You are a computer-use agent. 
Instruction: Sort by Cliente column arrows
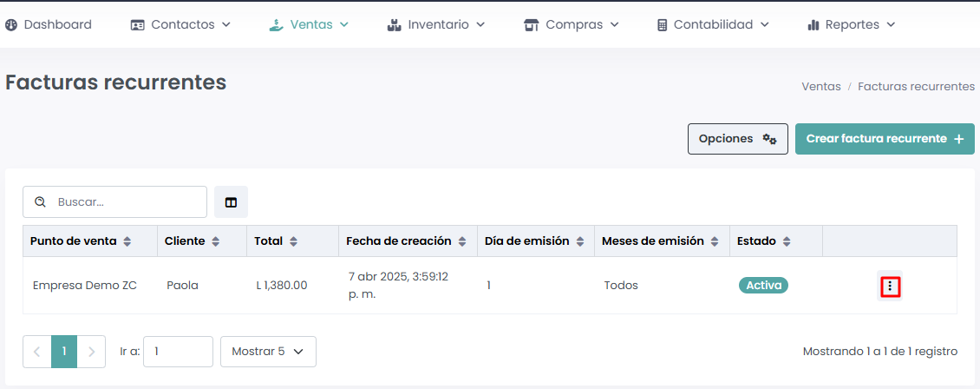coord(216,241)
